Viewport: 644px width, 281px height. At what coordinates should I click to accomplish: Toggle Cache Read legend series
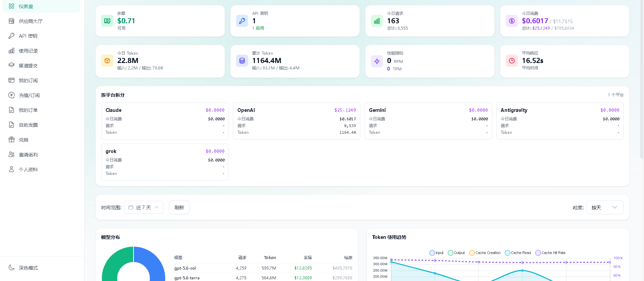(518, 253)
